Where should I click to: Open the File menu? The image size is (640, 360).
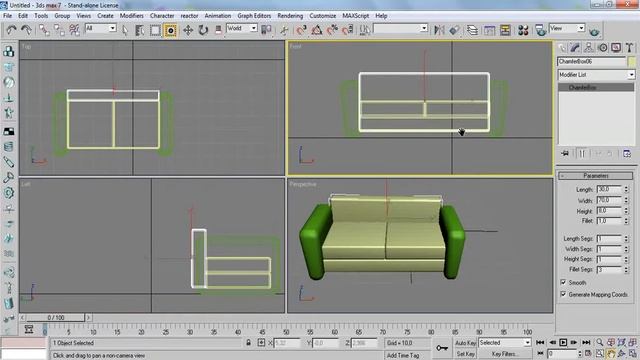coord(7,16)
